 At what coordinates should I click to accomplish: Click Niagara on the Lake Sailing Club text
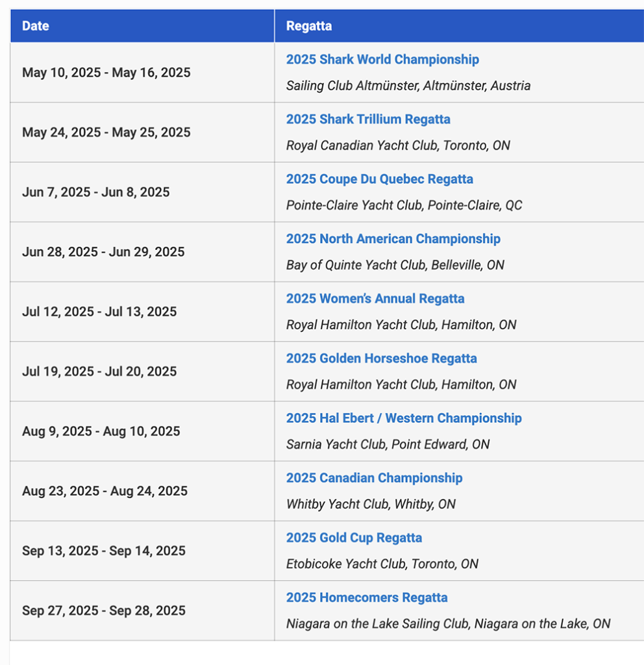click(378, 624)
